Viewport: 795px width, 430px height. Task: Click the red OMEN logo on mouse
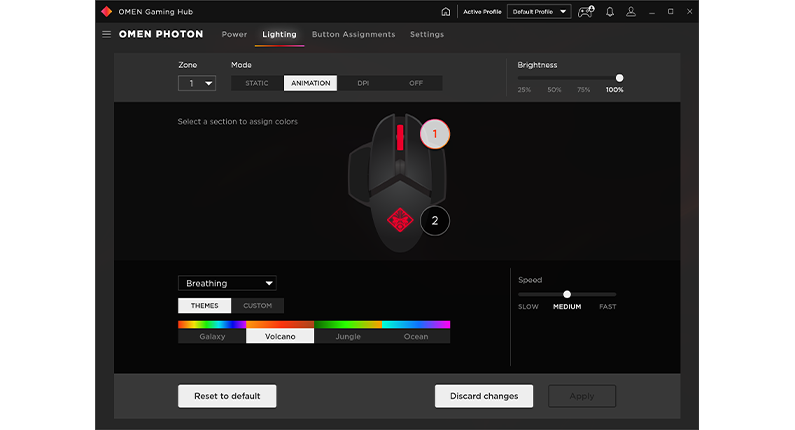400,220
